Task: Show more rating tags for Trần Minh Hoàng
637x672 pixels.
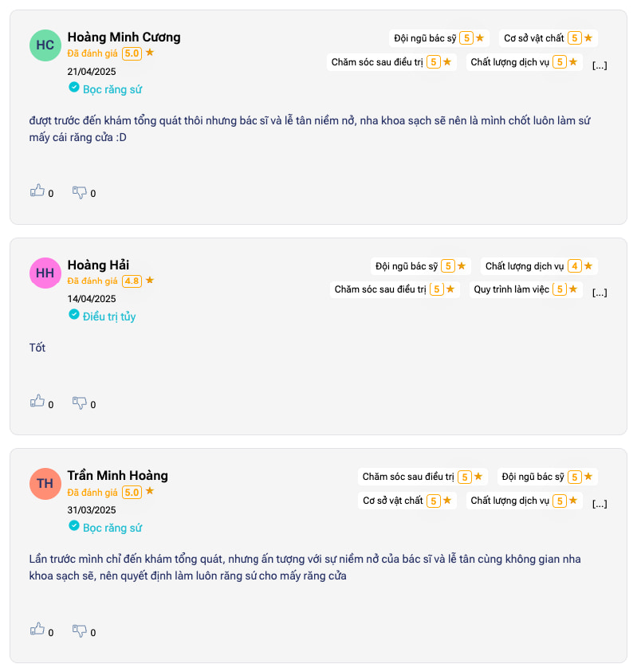Action: [x=600, y=503]
